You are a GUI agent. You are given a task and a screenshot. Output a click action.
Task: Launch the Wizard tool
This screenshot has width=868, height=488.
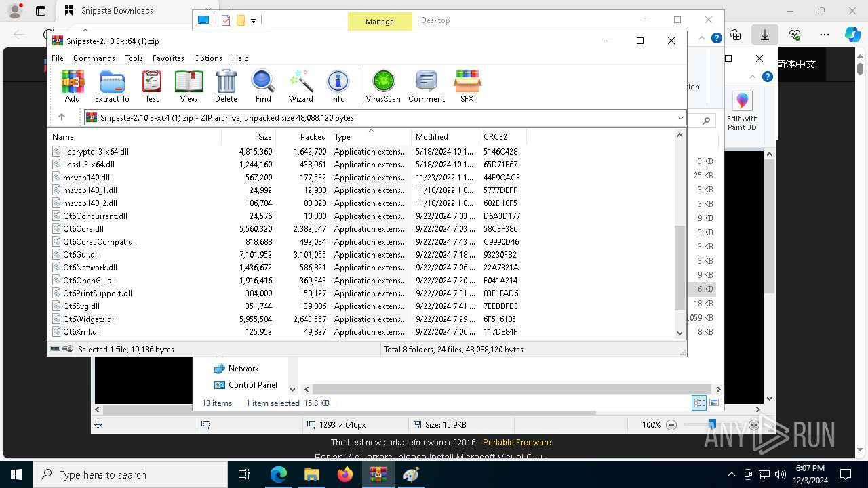tap(300, 86)
